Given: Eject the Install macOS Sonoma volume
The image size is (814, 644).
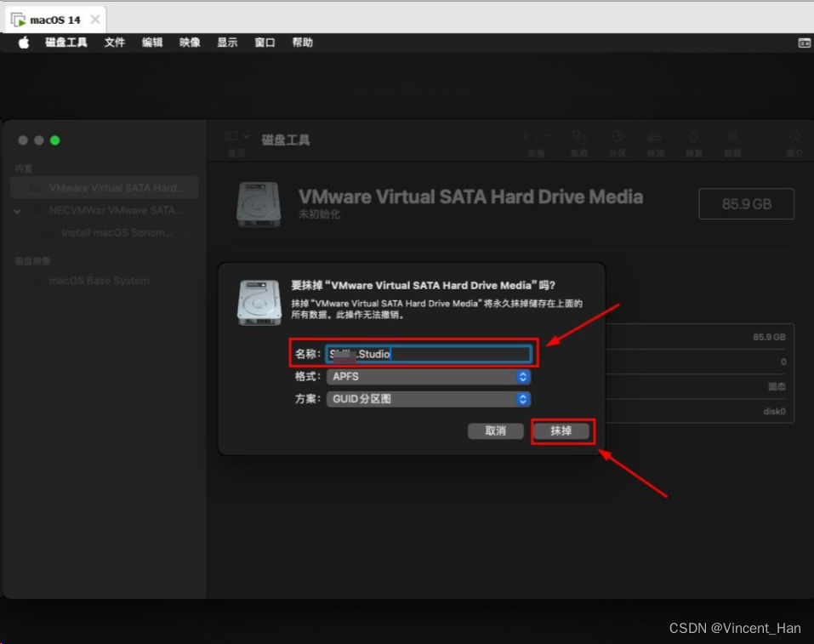Looking at the screenshot, I should pos(187,233).
